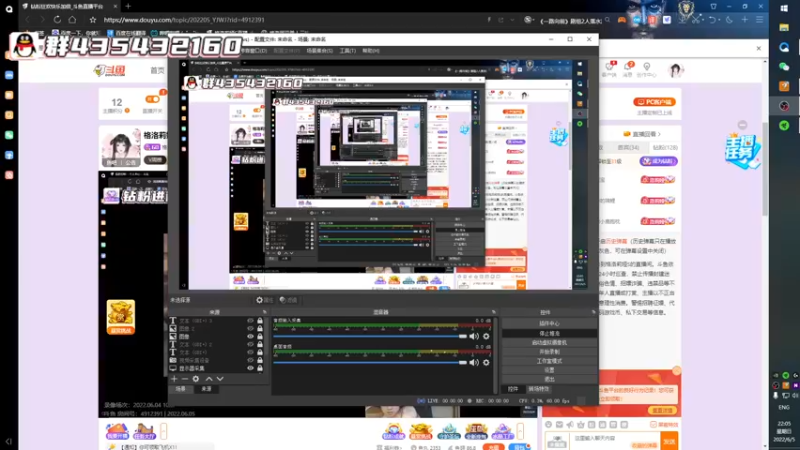Click the Douyu page vertical scrollbar
This screenshot has height=450, width=800.
coord(764,169)
